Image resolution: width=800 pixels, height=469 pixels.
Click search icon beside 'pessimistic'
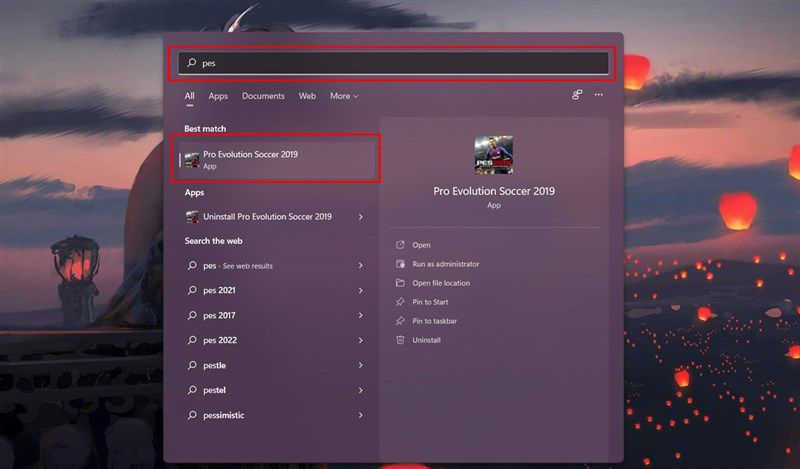[192, 415]
